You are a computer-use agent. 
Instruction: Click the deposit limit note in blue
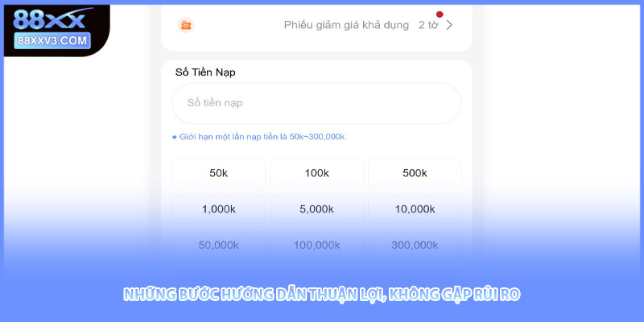(x=258, y=137)
